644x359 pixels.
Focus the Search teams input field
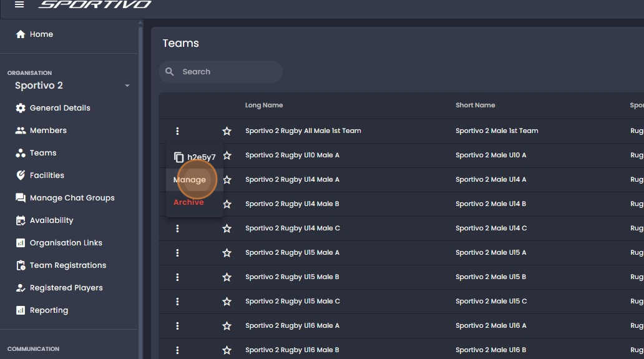tap(220, 71)
